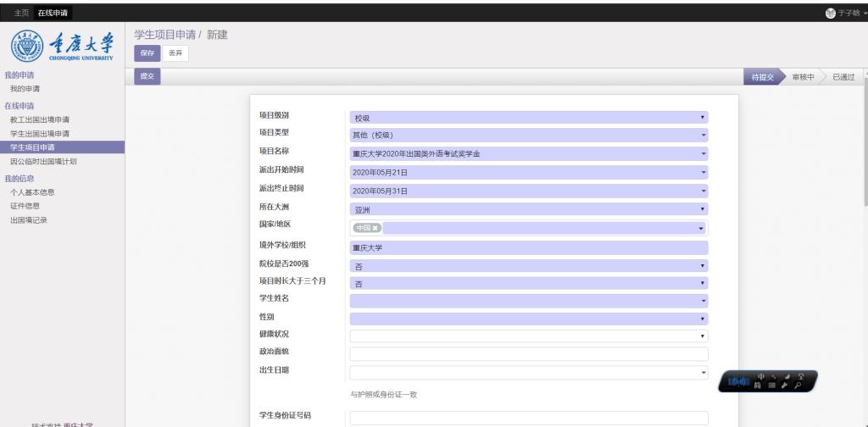Remove the 中国 tag from 国家/地区
The height and width of the screenshot is (427, 868).
[x=376, y=228]
